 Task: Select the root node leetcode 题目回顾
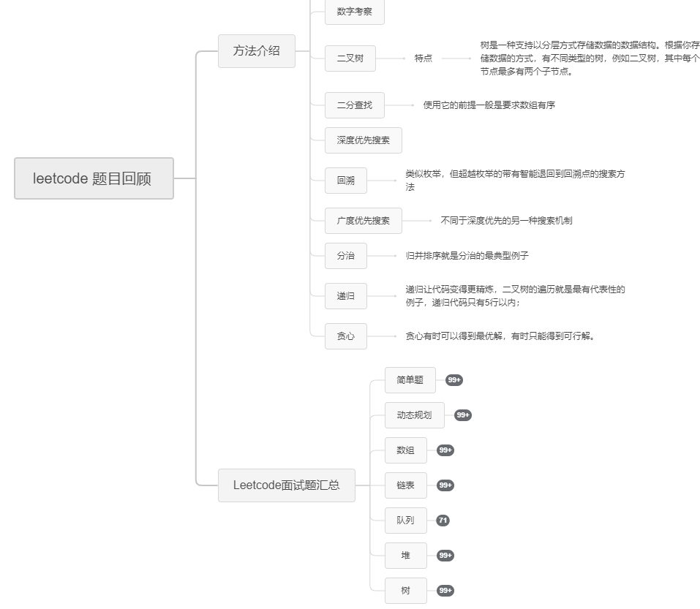pos(94,178)
